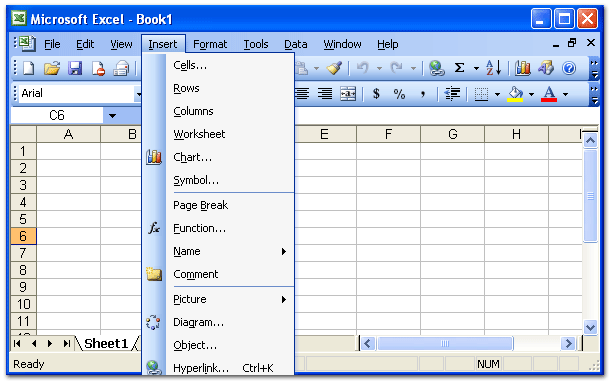Open the Font Color dropdown arrow
Viewport: 612px width, 384px height.
pos(565,94)
